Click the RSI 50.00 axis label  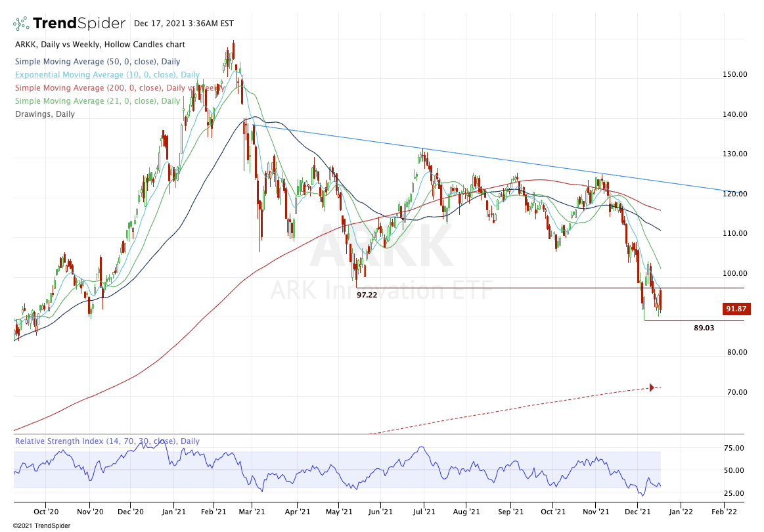[x=734, y=471]
